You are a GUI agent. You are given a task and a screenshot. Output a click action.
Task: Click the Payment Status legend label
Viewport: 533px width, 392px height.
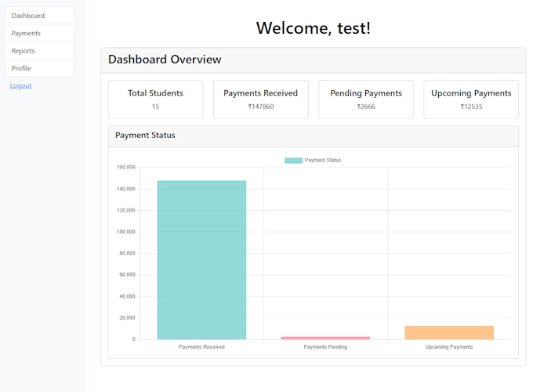(x=323, y=161)
